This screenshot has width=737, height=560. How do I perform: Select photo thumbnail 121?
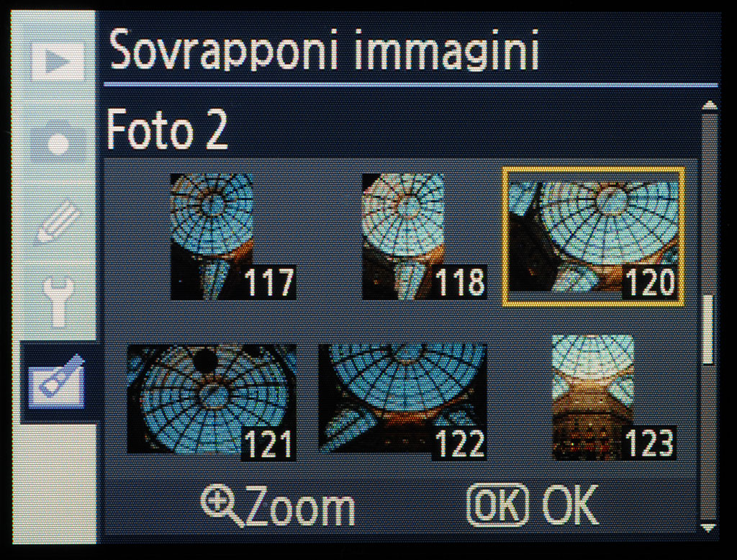pyautogui.click(x=212, y=402)
